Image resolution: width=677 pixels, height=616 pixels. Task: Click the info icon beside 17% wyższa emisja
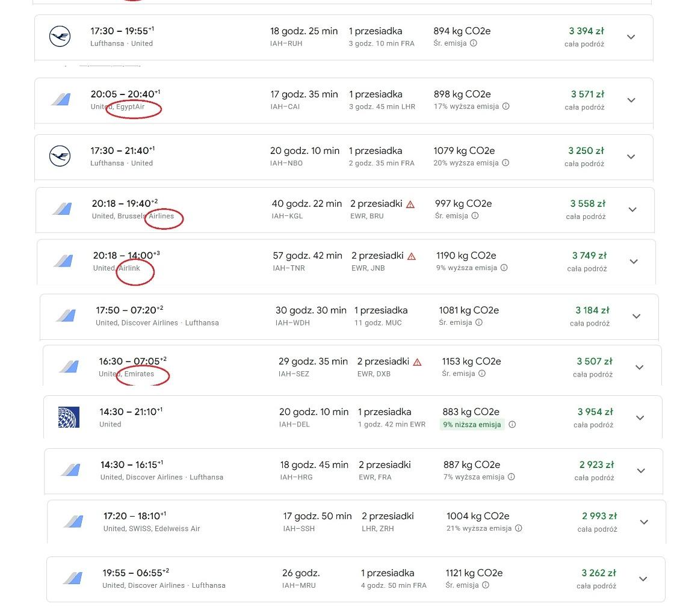pos(506,106)
